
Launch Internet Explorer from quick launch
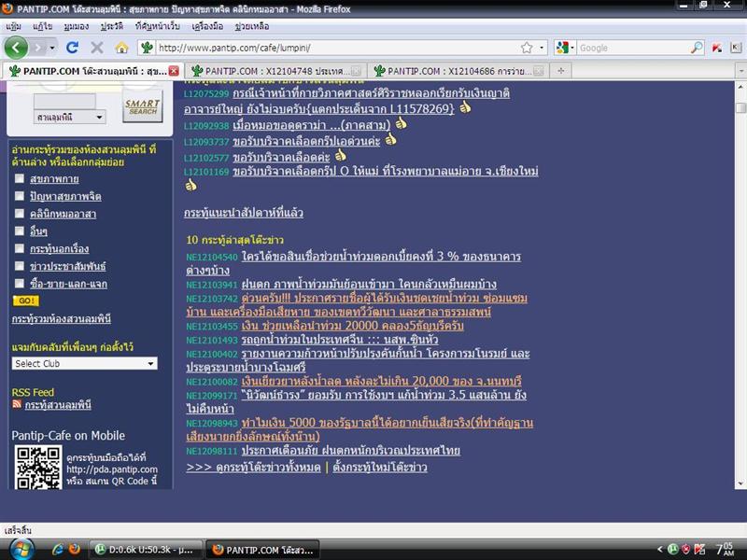click(x=58, y=550)
